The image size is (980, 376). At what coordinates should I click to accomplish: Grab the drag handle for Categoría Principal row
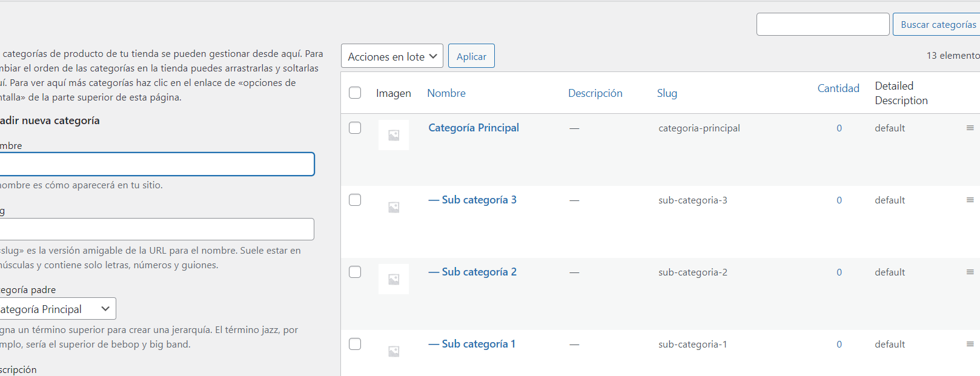970,128
